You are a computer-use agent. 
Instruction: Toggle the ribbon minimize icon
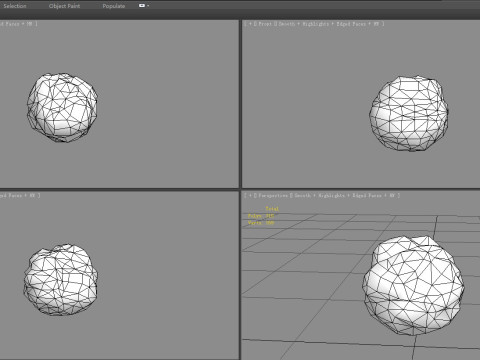coord(142,6)
